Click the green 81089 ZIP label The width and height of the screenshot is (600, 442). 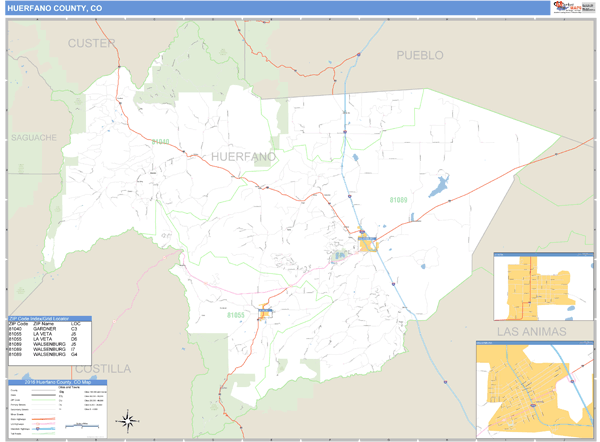398,200
